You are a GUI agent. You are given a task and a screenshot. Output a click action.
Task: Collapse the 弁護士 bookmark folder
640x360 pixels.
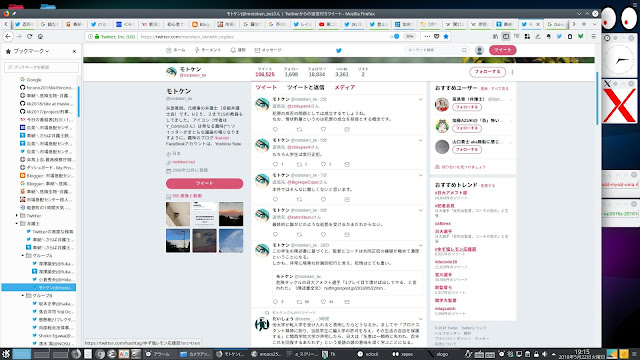coord(17,224)
